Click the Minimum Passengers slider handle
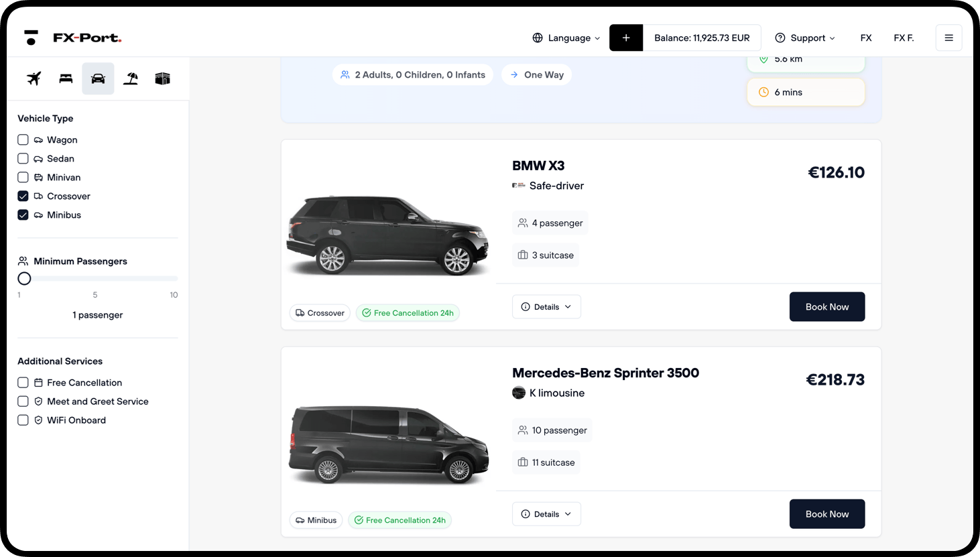This screenshot has height=557, width=980. [x=24, y=278]
